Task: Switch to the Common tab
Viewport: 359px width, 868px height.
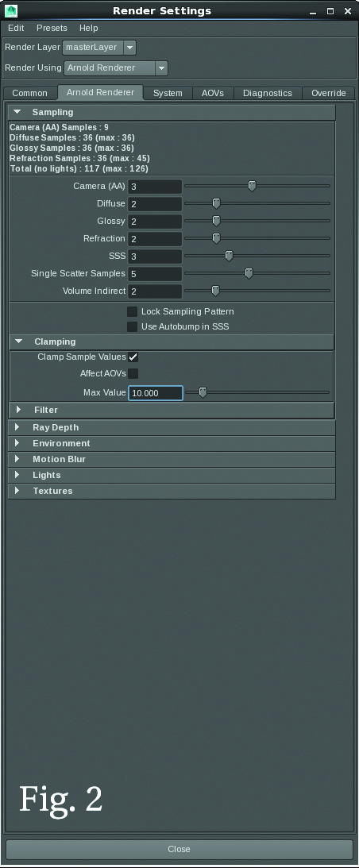Action: click(x=30, y=93)
